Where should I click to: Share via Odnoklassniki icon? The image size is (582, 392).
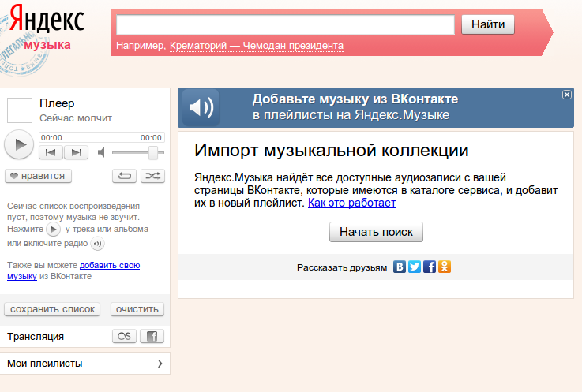[x=445, y=267]
